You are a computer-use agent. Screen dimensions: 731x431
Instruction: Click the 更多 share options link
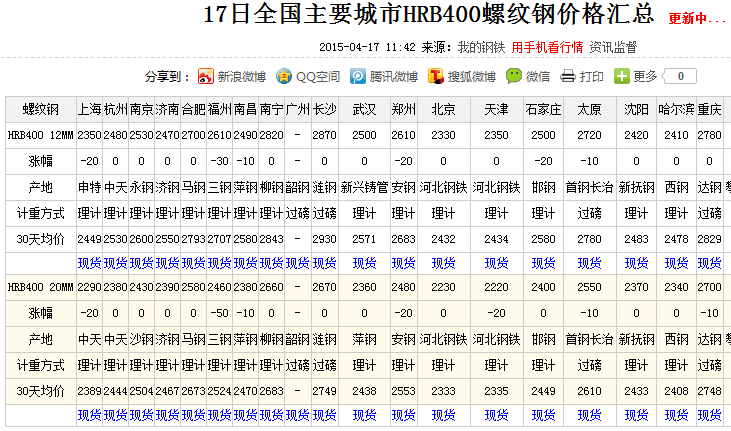click(645, 76)
